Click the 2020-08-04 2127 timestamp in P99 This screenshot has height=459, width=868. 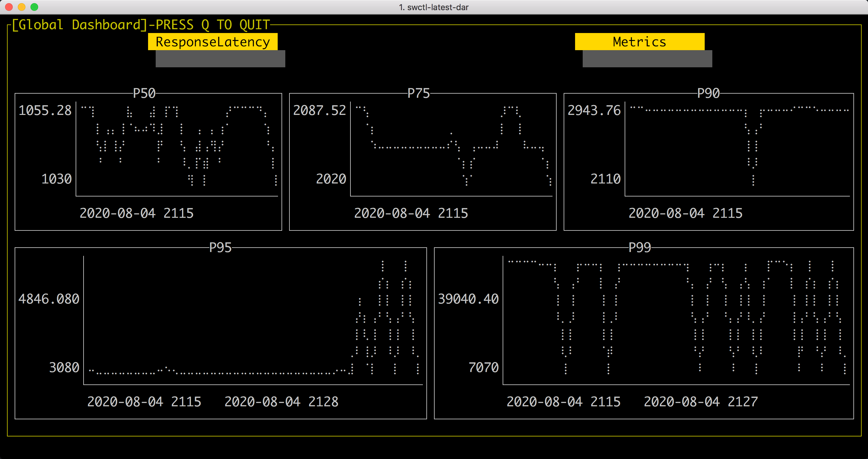pos(701,402)
